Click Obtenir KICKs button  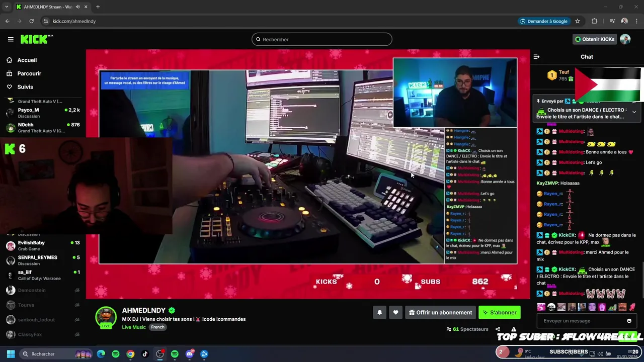pos(595,39)
